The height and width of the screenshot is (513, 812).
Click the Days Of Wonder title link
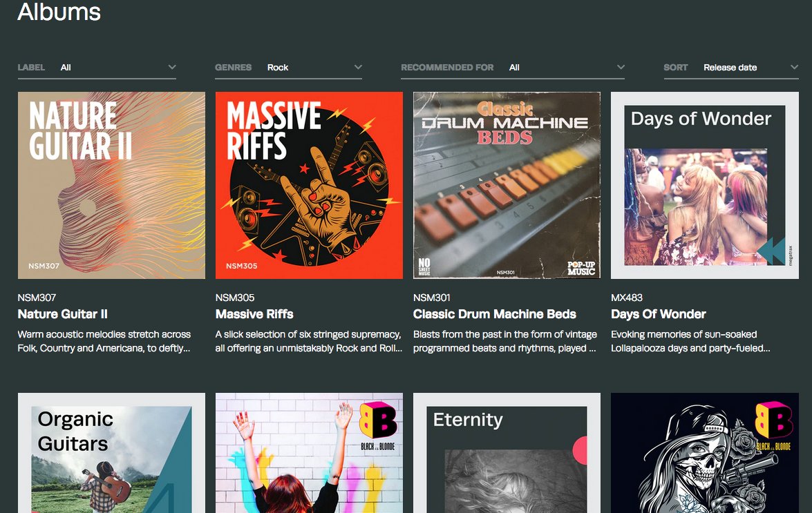(658, 314)
